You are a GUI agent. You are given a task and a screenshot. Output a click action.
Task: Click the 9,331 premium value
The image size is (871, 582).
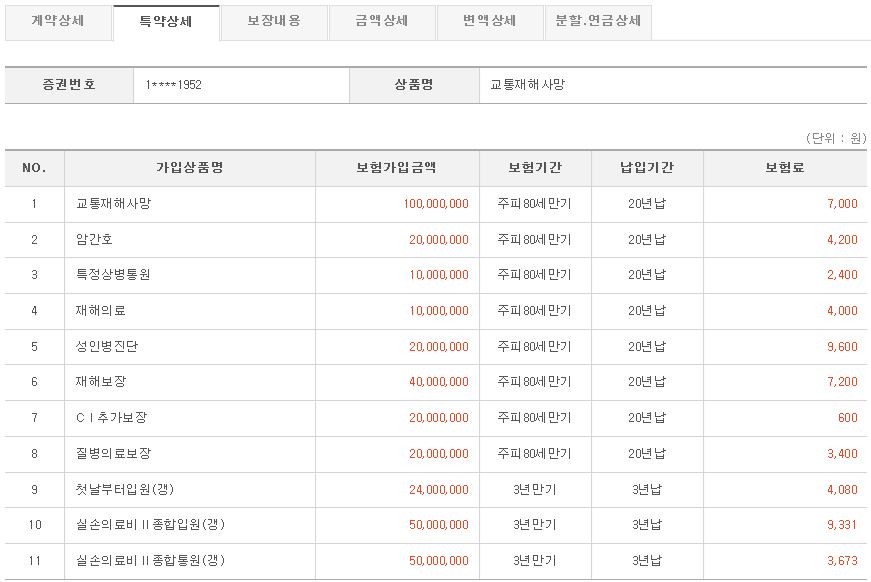tap(843, 525)
